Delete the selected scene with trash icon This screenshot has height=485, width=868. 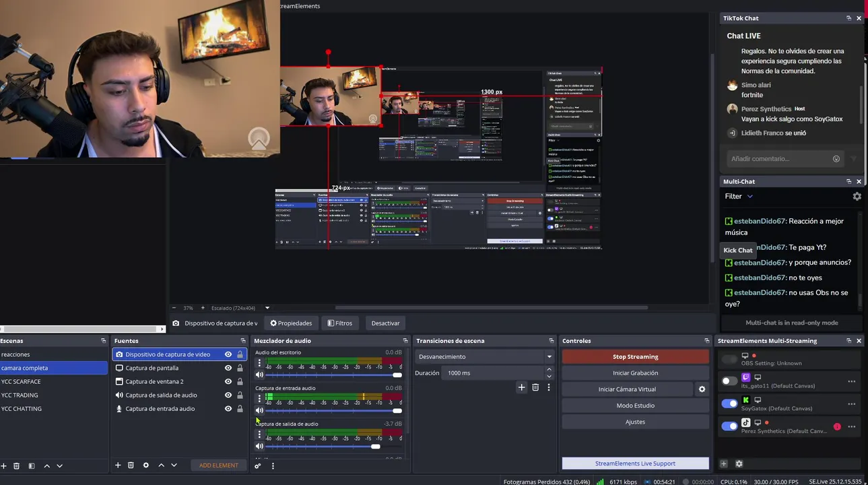coord(17,465)
